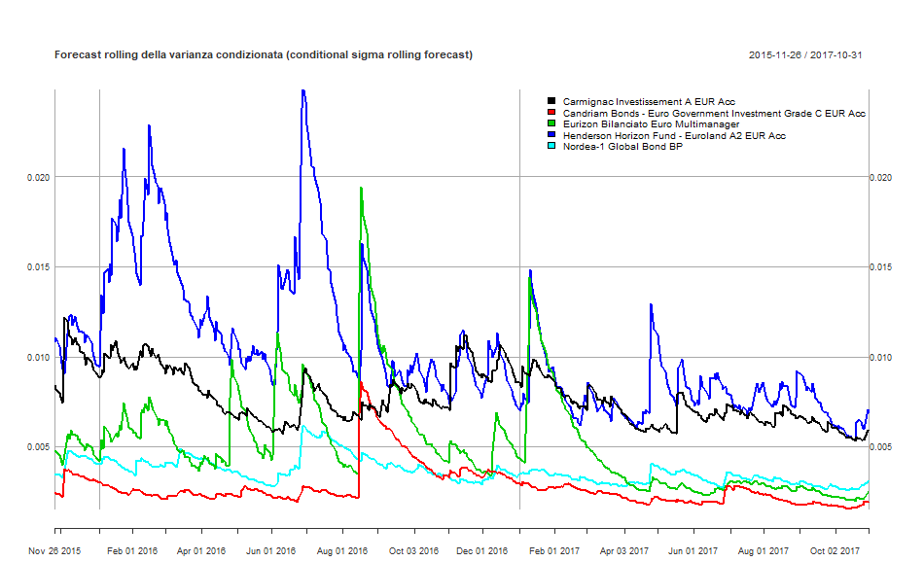Click the x-axis label 'Apr 01 2016'

[201, 551]
